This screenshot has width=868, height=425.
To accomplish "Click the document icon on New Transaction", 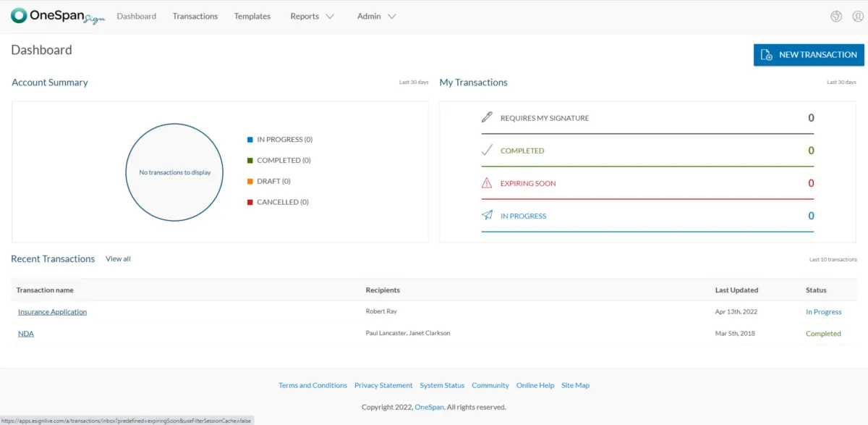I will point(766,55).
